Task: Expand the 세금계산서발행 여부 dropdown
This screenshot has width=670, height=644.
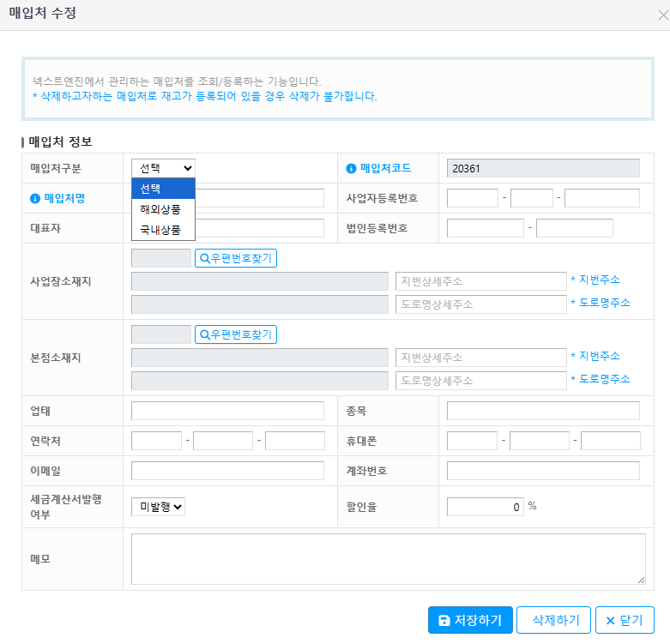Action: (159, 507)
